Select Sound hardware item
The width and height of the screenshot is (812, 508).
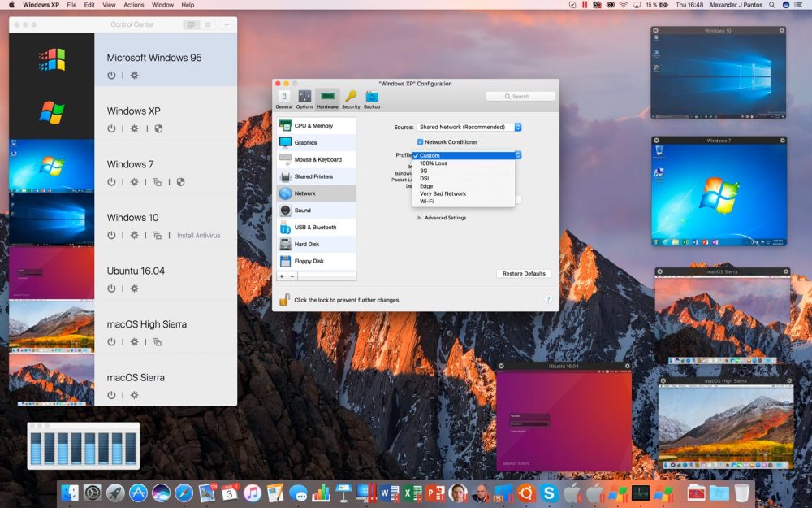pos(317,211)
